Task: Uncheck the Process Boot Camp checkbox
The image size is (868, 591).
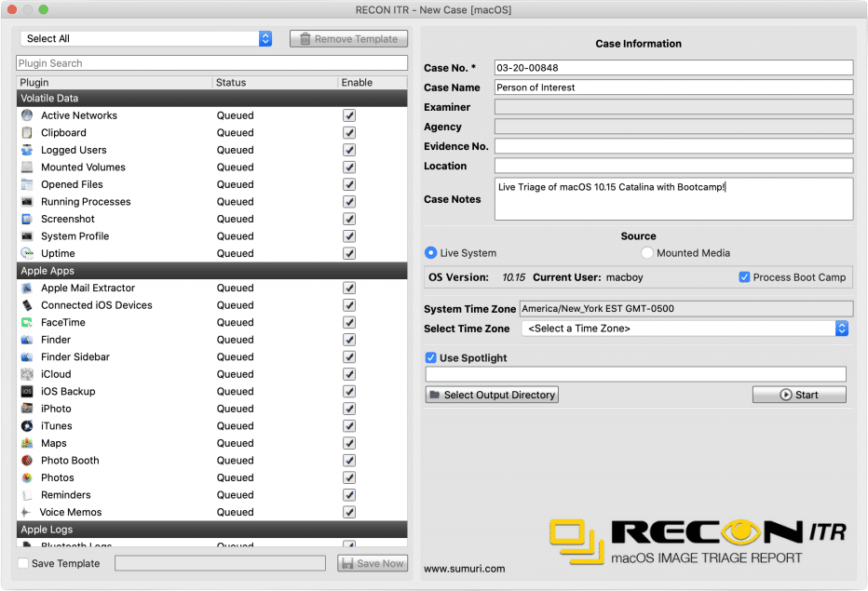Action: click(x=742, y=276)
